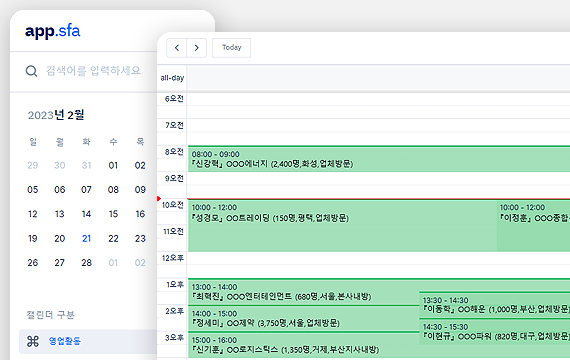Select date 14 in mini calendar
Image resolution: width=570 pixels, height=360 pixels.
tap(87, 214)
